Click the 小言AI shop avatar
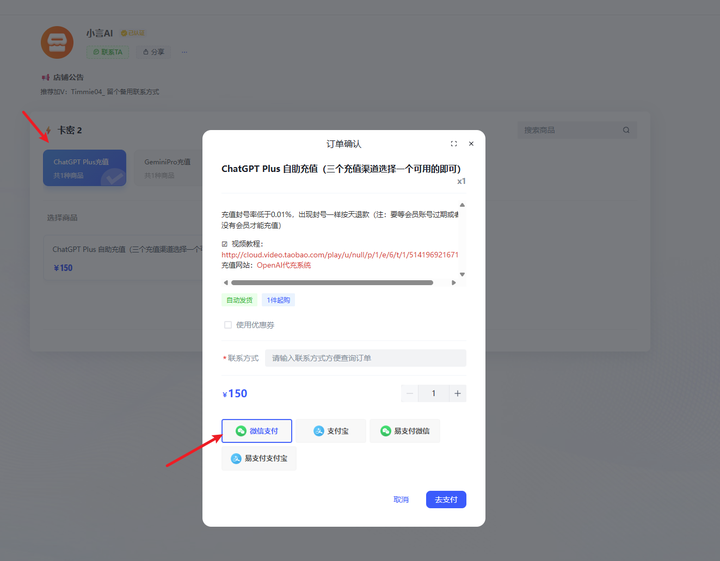 (57, 42)
